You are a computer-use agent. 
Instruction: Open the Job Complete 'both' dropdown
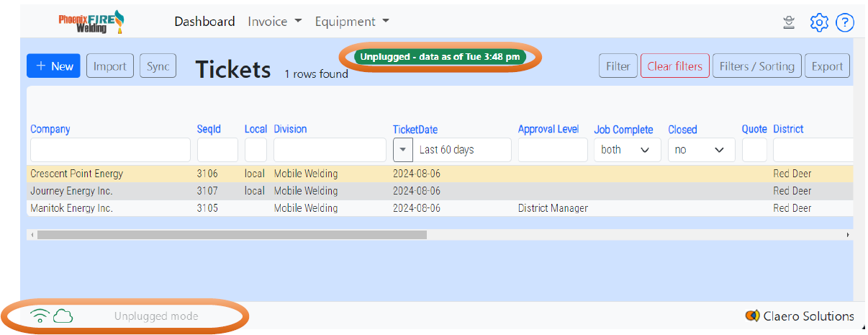(x=626, y=150)
